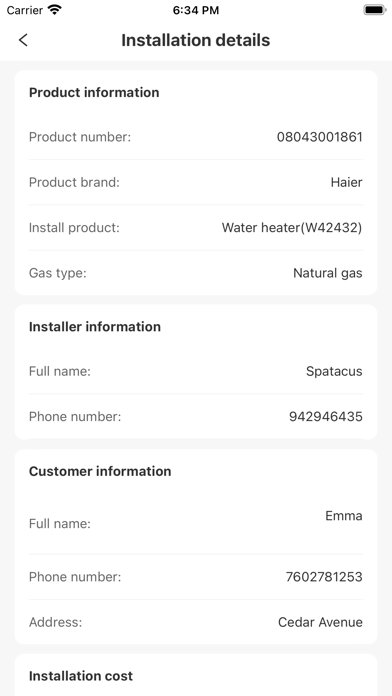Tap installer name Spatacus
The height and width of the screenshot is (696, 392).
tap(334, 372)
